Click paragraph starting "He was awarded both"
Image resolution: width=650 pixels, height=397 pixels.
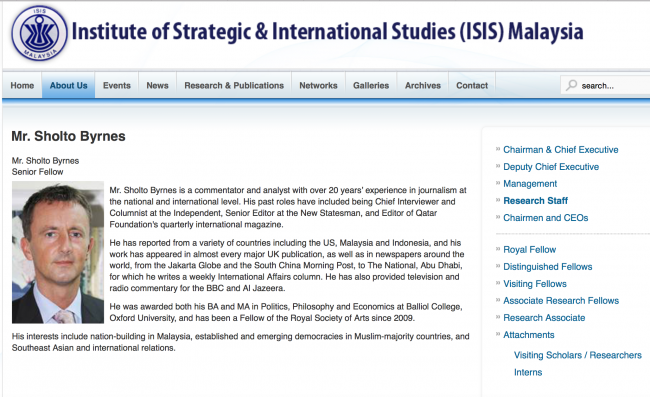point(286,312)
